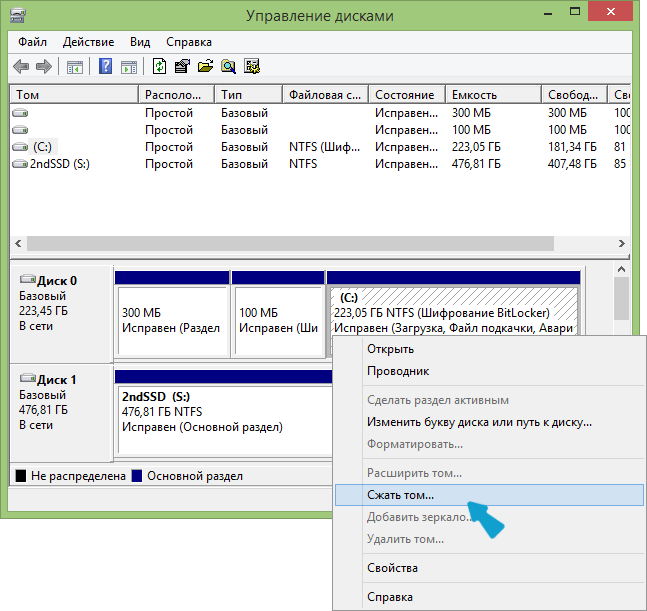Click the settings list toolbar icon
This screenshot has height=611, width=647.
click(x=252, y=66)
